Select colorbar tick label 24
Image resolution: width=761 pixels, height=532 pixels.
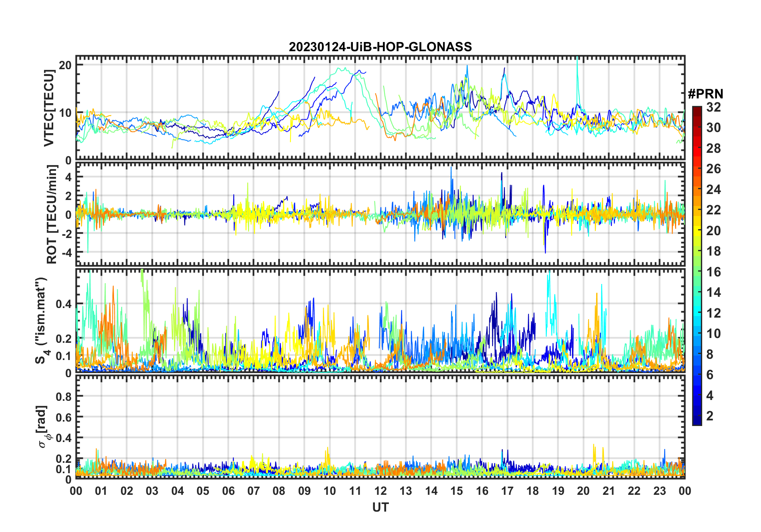[713, 189]
